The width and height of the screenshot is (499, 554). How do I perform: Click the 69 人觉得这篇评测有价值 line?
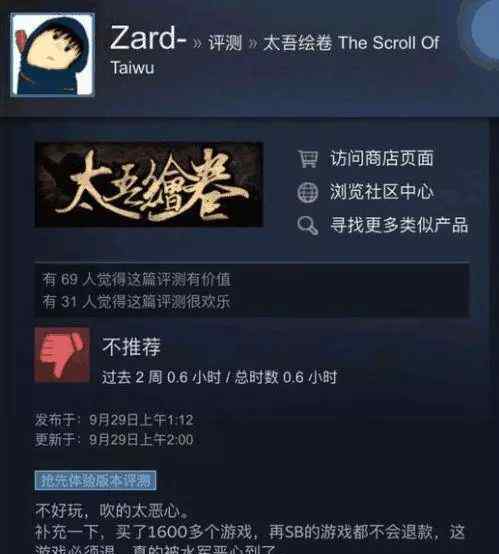[x=136, y=279]
